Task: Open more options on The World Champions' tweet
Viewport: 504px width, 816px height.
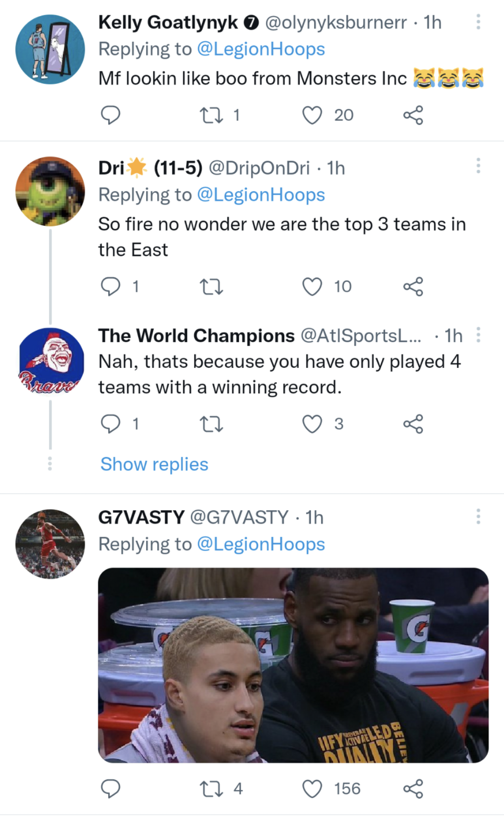Action: pyautogui.click(x=478, y=335)
